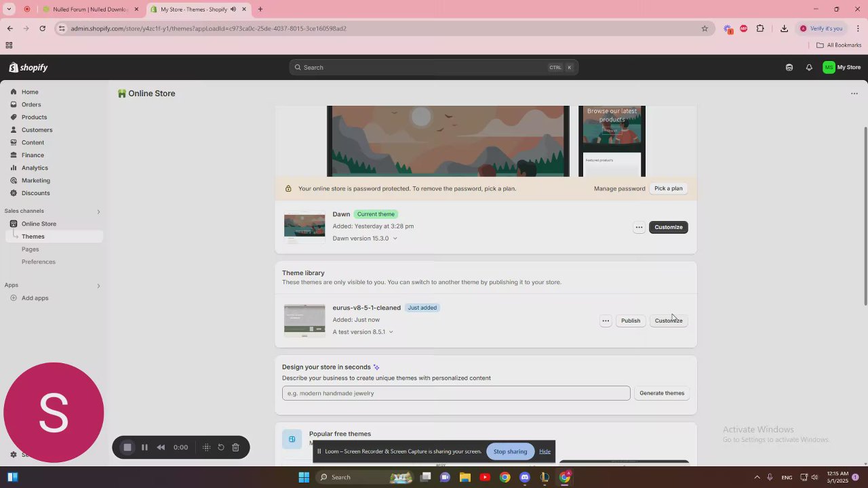This screenshot has height=488, width=868.
Task: Bookmark this page with the star icon
Action: click(x=705, y=28)
